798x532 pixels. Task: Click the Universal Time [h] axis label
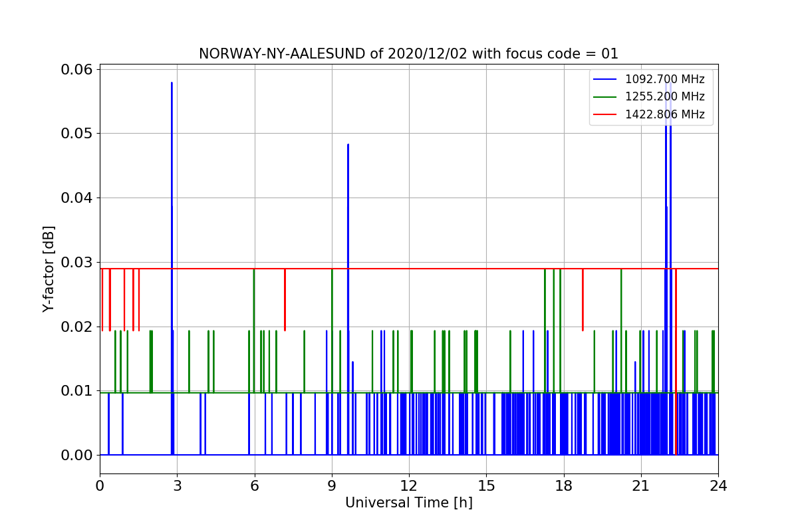pos(408,503)
